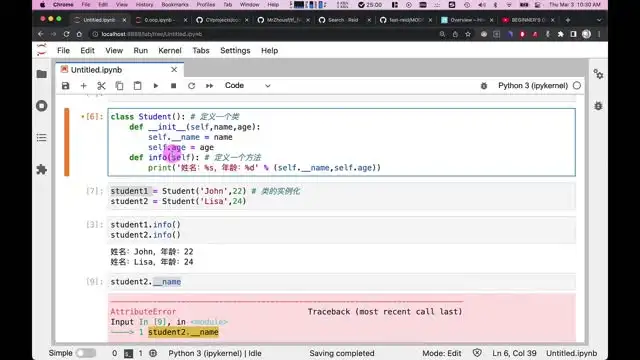The width and height of the screenshot is (640, 360).
Task: Copy selected cells icon
Action: (119, 86)
